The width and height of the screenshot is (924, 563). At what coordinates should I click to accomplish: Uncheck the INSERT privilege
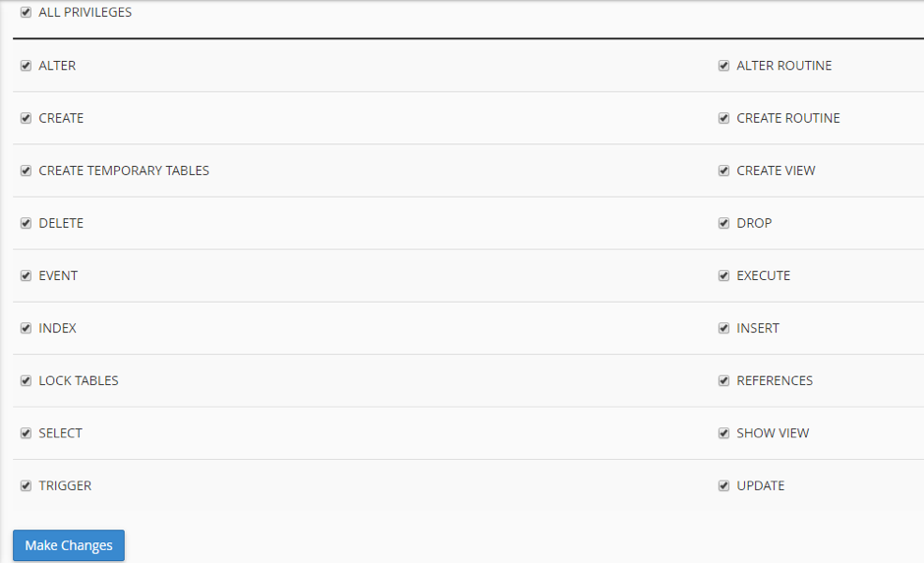pyautogui.click(x=723, y=328)
